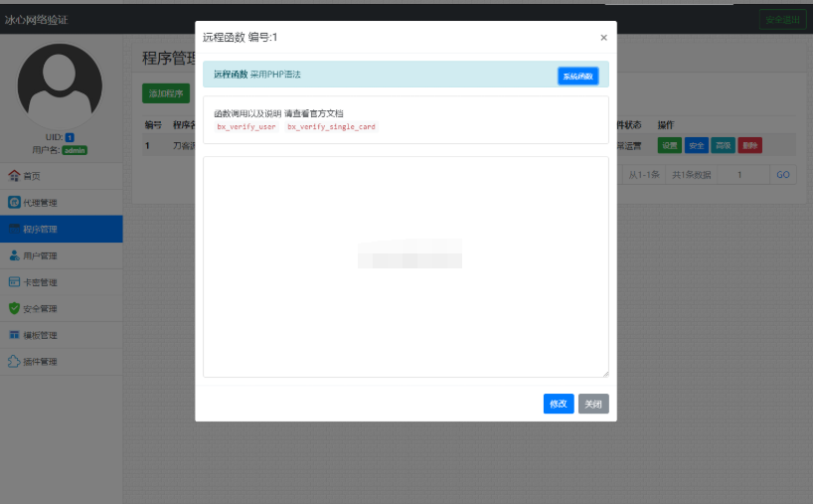Click the user avatar image
814x504 pixels.
pyautogui.click(x=60, y=85)
